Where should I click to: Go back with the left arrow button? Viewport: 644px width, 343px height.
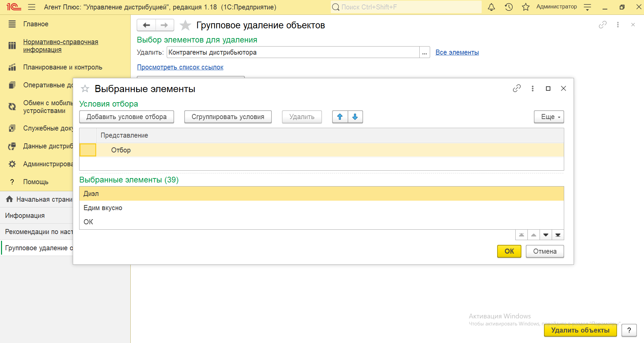click(147, 25)
